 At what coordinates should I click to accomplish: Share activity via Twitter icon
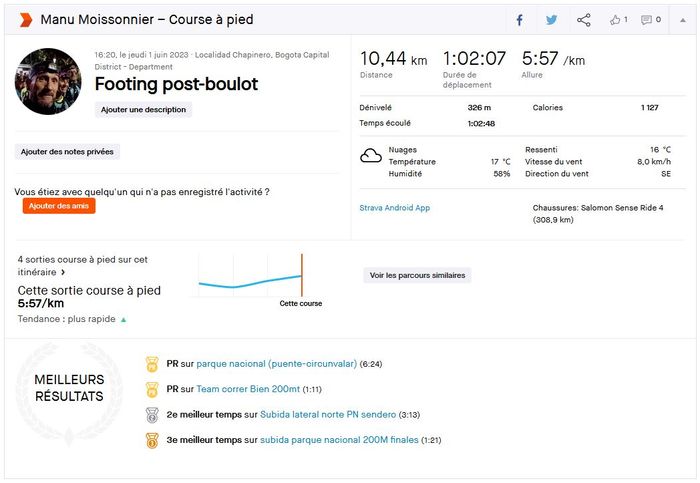(x=551, y=20)
